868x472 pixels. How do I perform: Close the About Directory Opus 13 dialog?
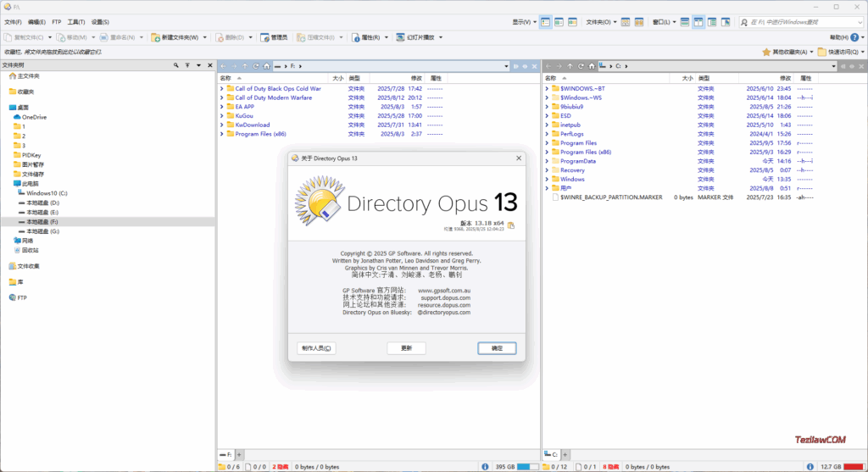[519, 158]
